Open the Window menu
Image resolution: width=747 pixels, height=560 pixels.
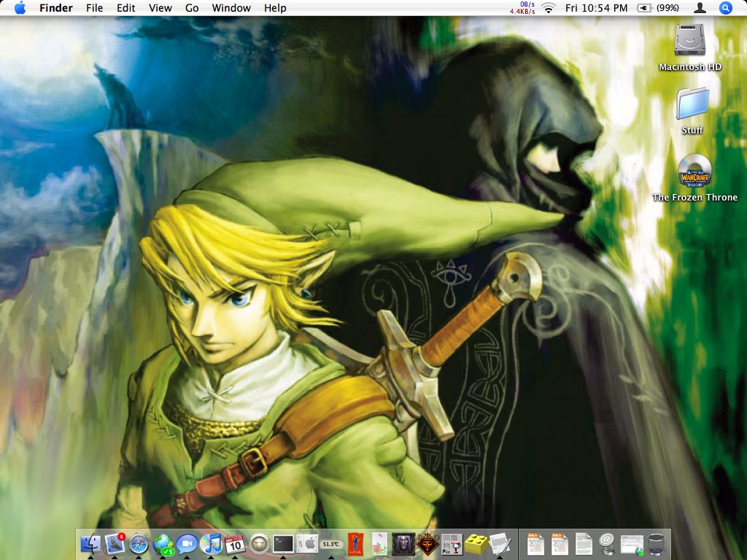coord(231,7)
